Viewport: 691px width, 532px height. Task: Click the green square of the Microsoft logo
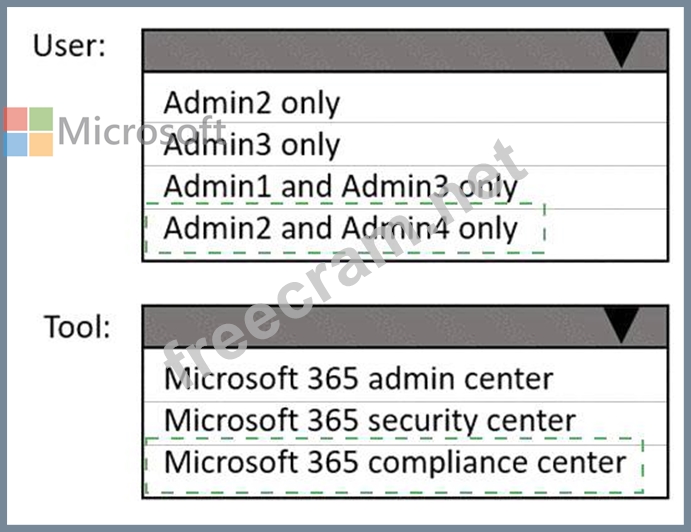pos(41,119)
